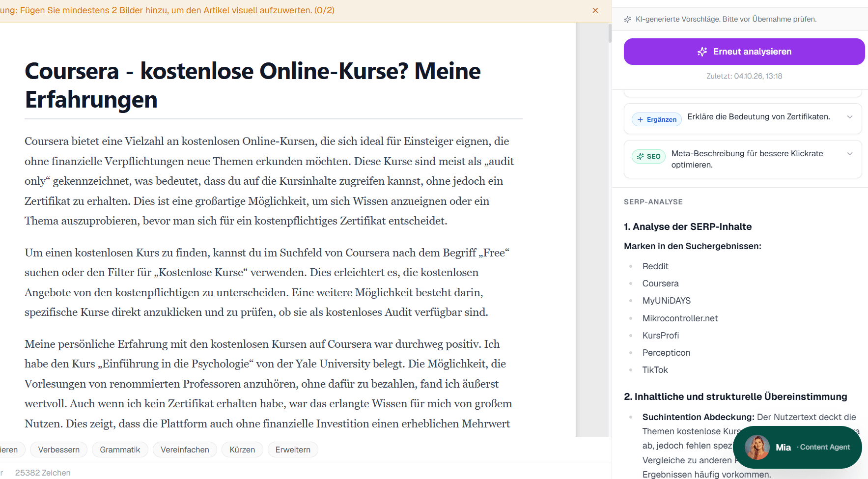The width and height of the screenshot is (868, 479).
Task: Click the SERP-ANALYSE section label
Action: (x=653, y=202)
